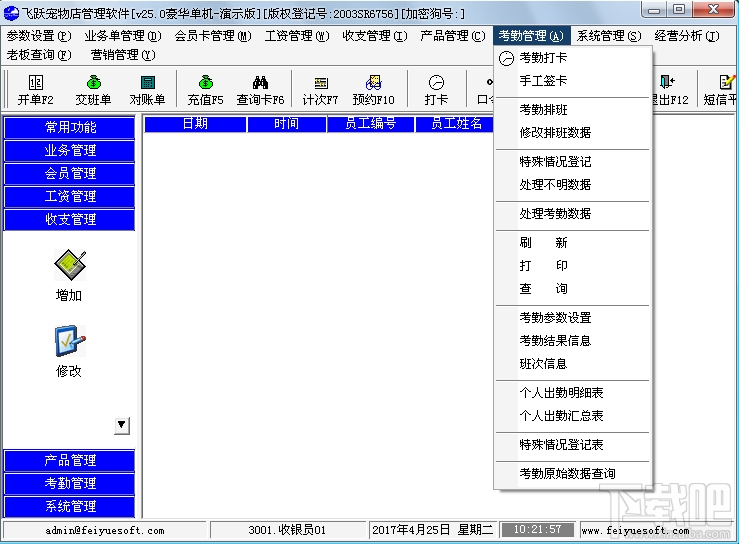The width and height of the screenshot is (739, 544).
Task: Choose 特殊情况登记 menu entry
Action: [573, 162]
